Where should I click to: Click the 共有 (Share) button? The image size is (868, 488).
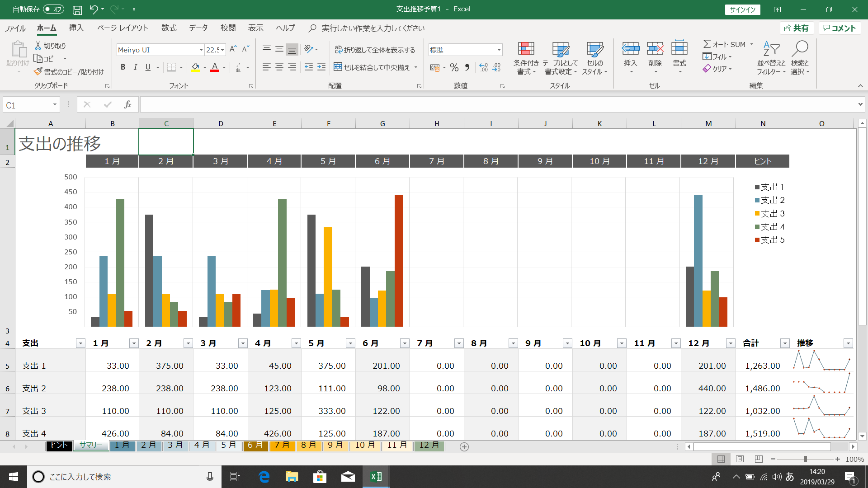click(797, 28)
